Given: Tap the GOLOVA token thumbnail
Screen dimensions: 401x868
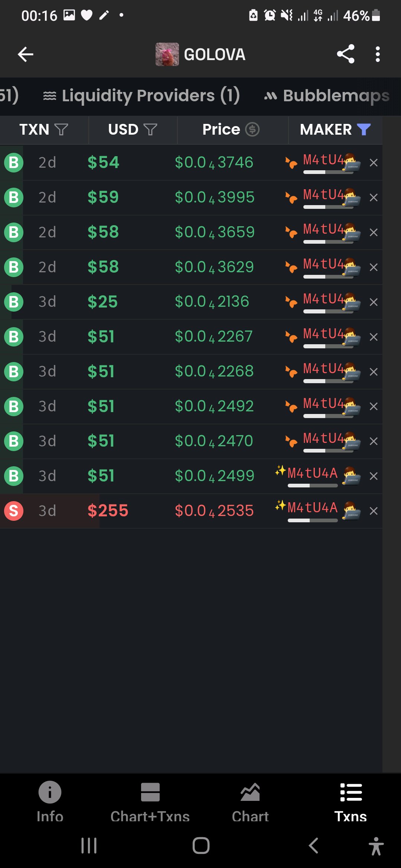Looking at the screenshot, I should [x=167, y=55].
